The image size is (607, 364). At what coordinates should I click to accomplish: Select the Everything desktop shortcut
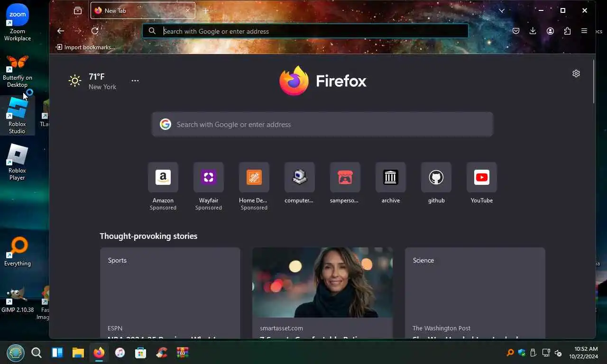pos(18,252)
